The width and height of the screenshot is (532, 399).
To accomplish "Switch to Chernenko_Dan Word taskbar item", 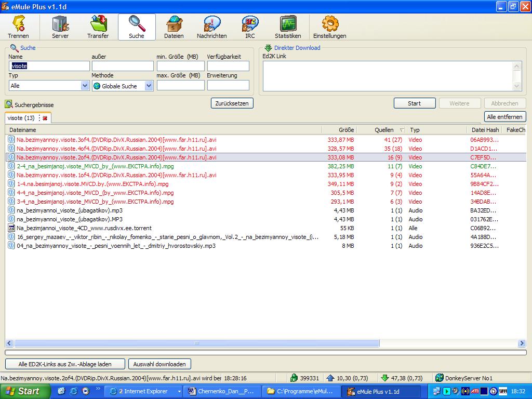I will [222, 391].
